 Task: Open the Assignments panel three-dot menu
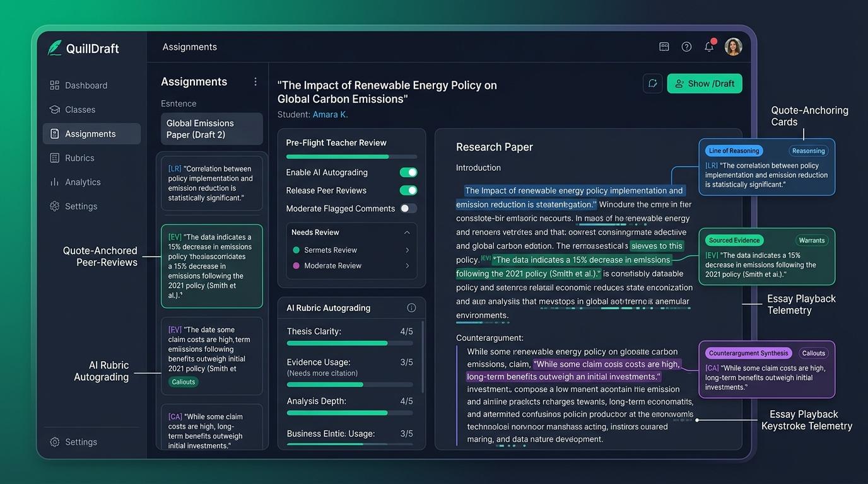(255, 82)
